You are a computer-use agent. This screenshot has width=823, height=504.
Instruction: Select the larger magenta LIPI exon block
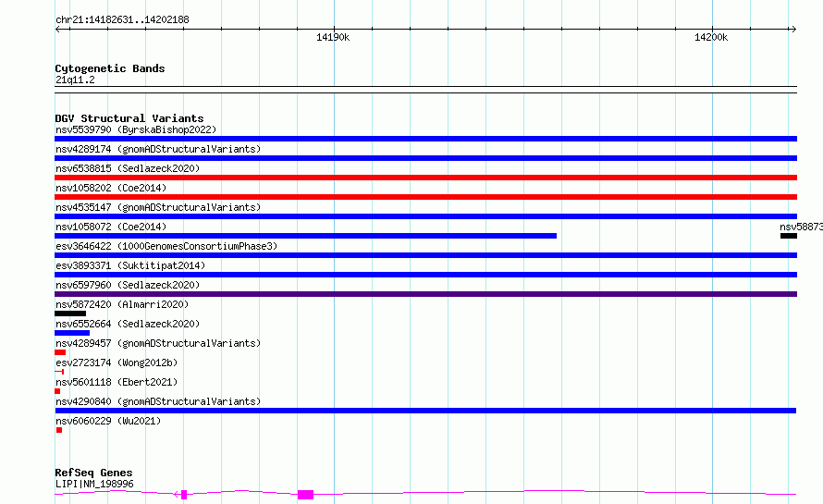pos(305,495)
